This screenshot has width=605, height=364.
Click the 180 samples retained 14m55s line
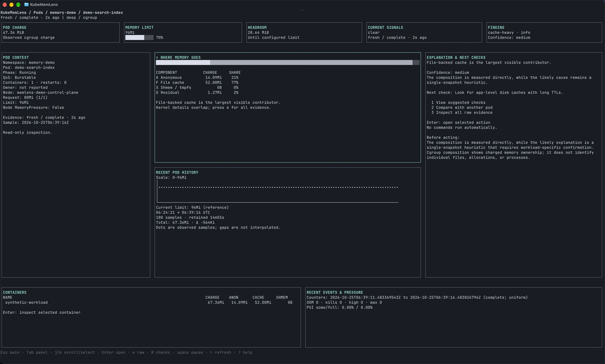190,218
